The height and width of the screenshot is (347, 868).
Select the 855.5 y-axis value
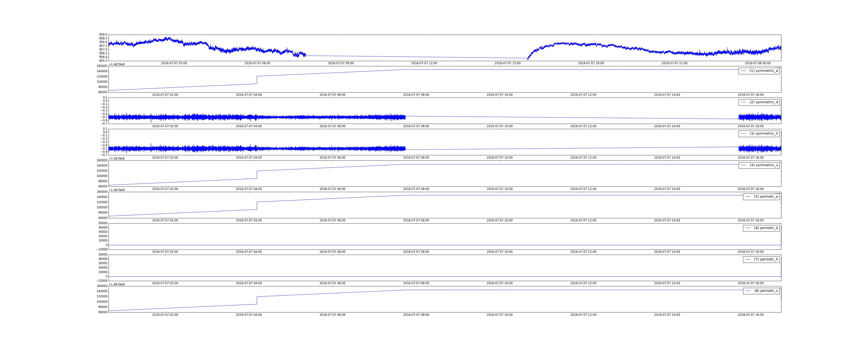[103, 61]
